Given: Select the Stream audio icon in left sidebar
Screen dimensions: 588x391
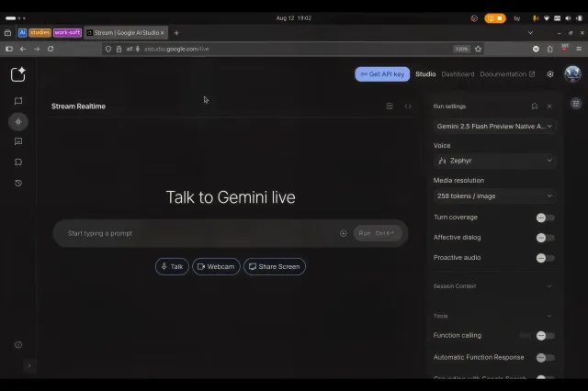Looking at the screenshot, I should pyautogui.click(x=18, y=122).
